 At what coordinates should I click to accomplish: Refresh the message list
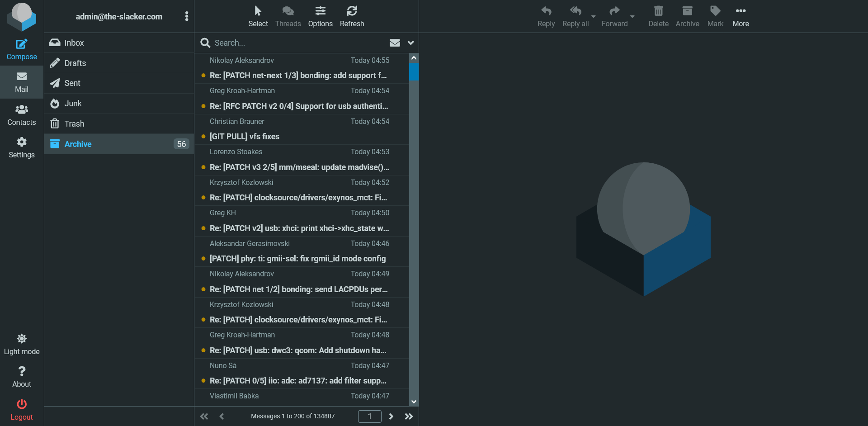[x=352, y=16]
